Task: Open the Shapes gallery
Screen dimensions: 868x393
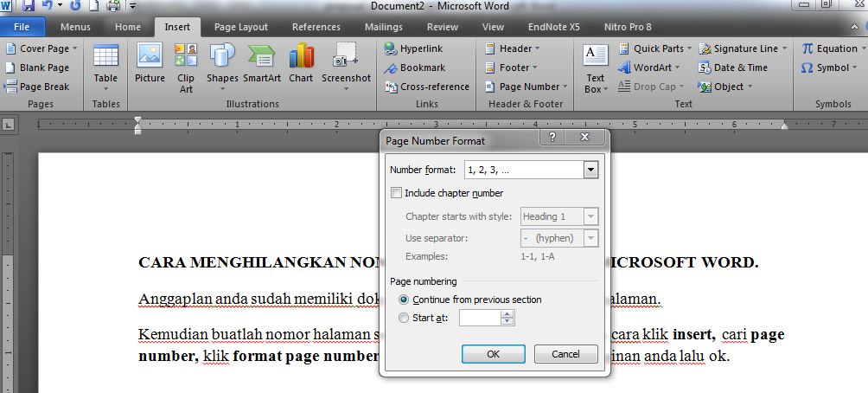Action: point(222,68)
